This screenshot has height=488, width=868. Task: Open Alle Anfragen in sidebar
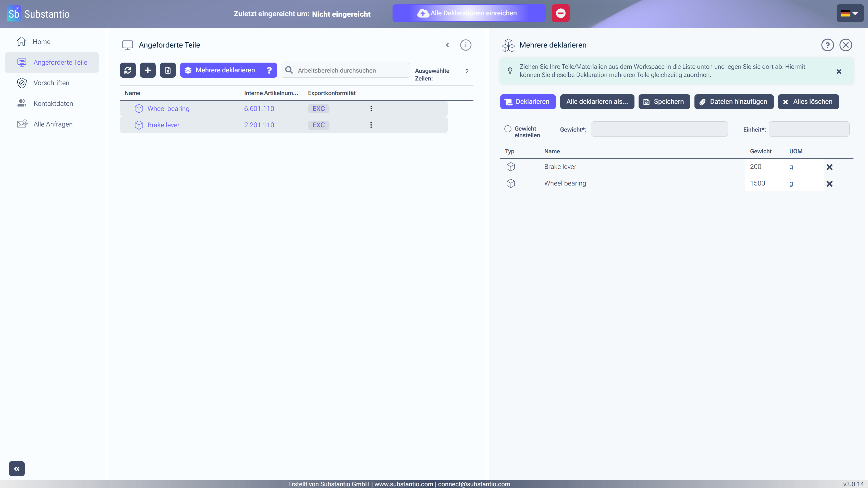pyautogui.click(x=53, y=124)
